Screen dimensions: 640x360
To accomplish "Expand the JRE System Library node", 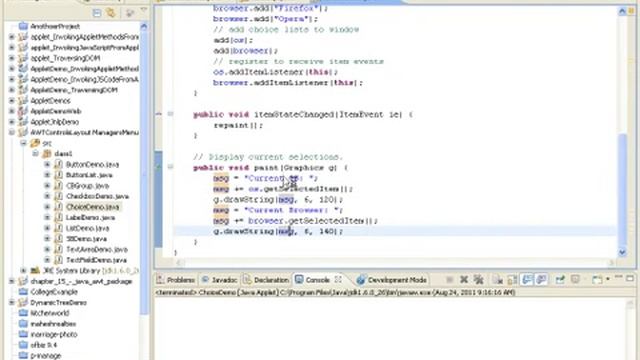I will tap(23, 270).
